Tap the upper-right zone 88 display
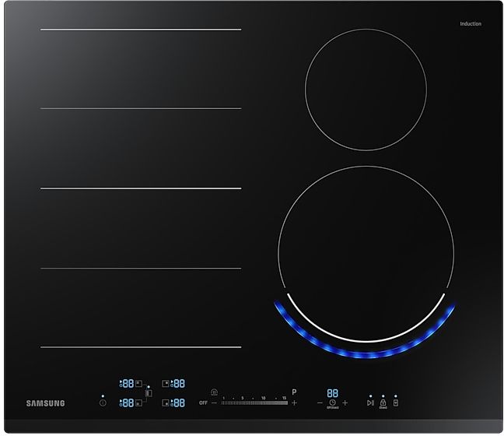The image size is (504, 436). pos(179,383)
